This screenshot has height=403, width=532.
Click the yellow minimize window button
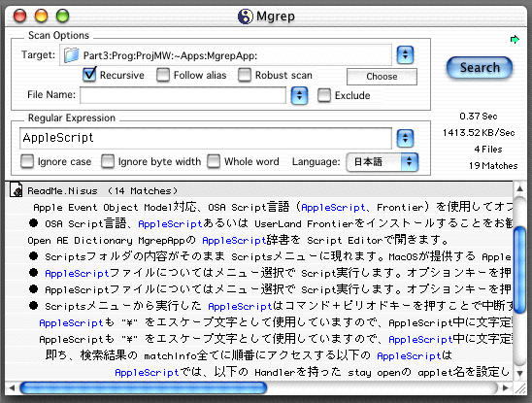pyautogui.click(x=42, y=16)
